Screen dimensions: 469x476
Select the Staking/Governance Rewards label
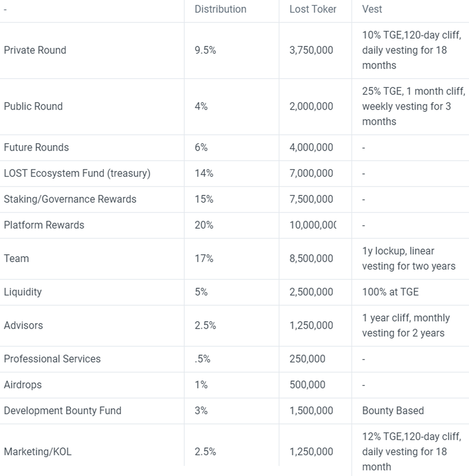click(x=70, y=199)
